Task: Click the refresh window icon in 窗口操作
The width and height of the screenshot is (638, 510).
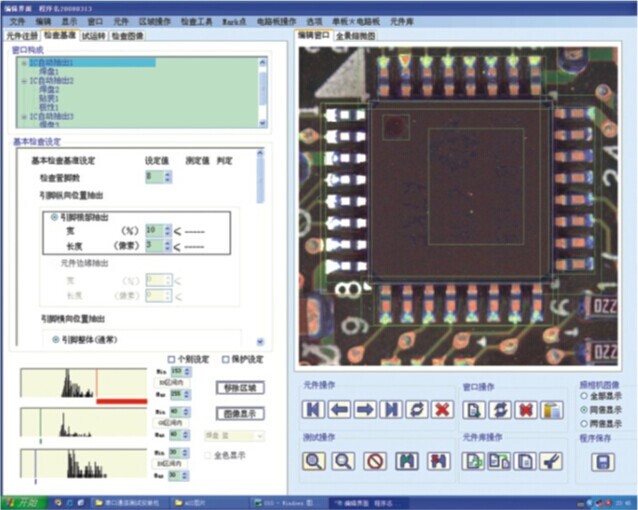Action: (x=498, y=410)
